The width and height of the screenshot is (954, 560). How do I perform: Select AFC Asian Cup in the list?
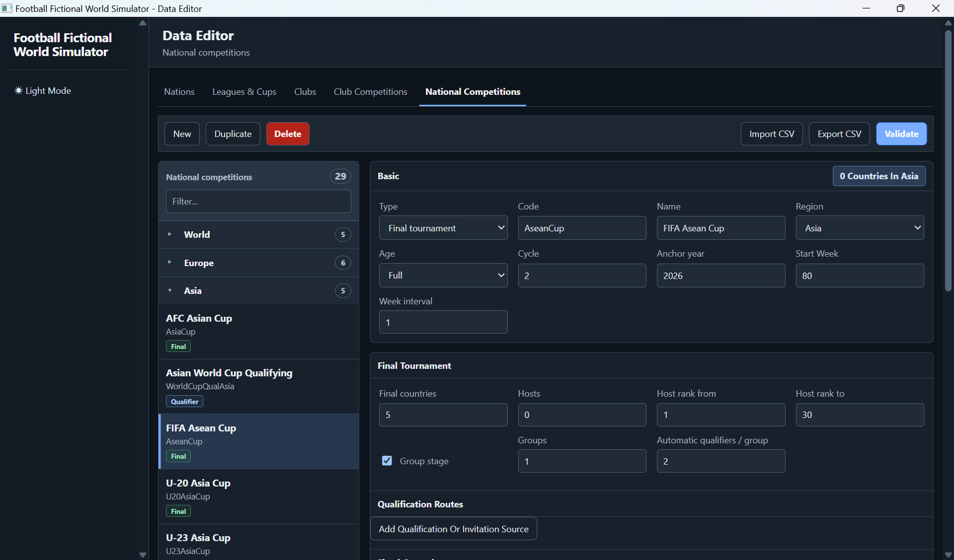point(258,332)
